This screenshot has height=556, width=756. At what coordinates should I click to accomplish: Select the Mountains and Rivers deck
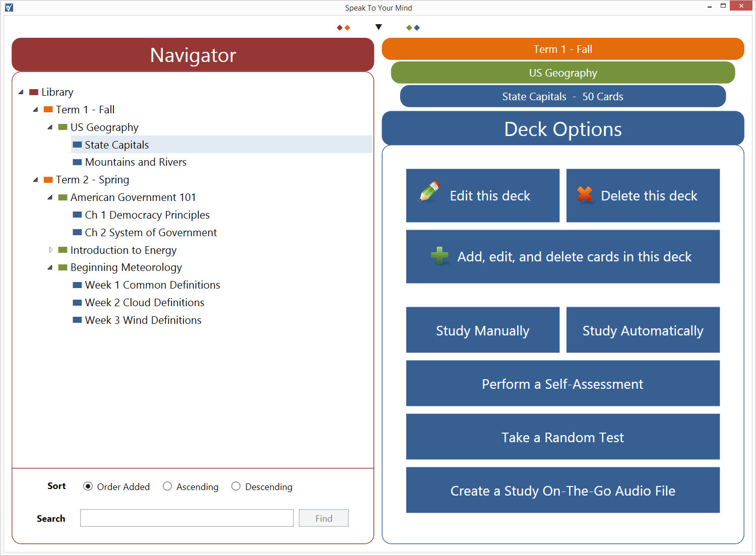point(136,162)
